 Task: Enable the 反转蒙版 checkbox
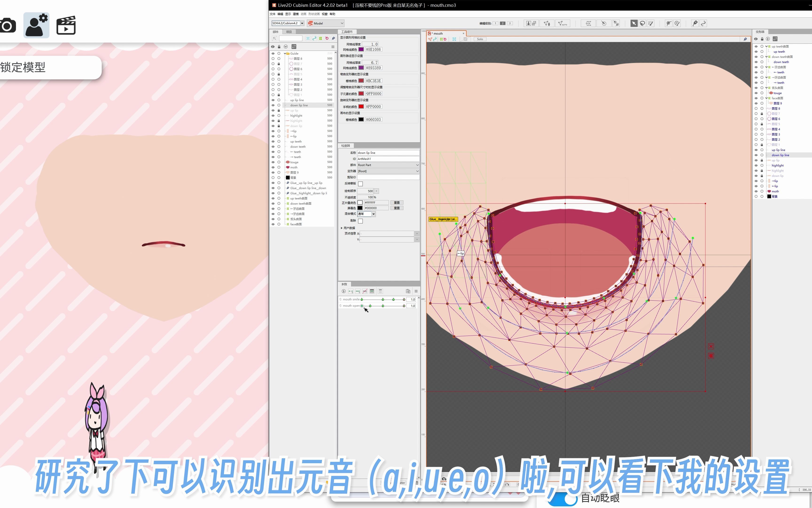[x=360, y=184]
